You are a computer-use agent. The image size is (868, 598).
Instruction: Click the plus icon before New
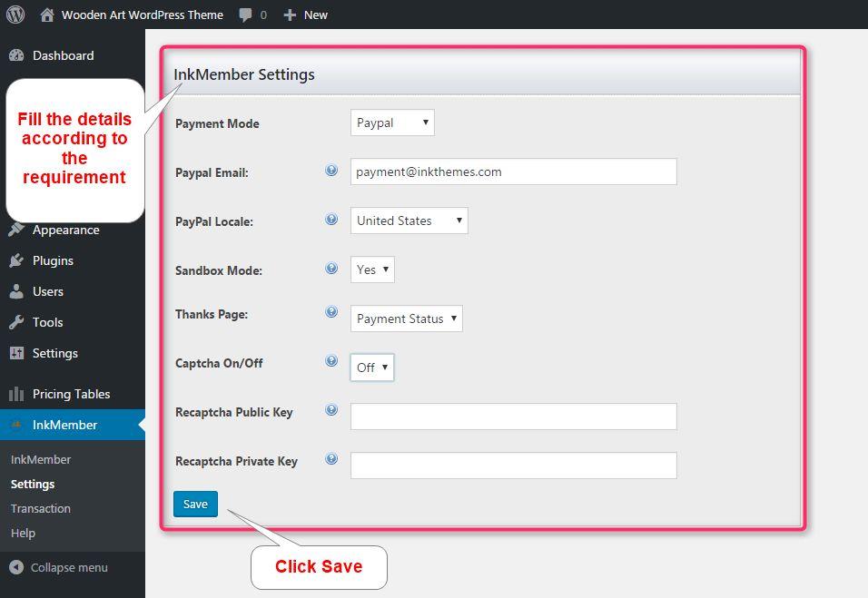pyautogui.click(x=290, y=15)
